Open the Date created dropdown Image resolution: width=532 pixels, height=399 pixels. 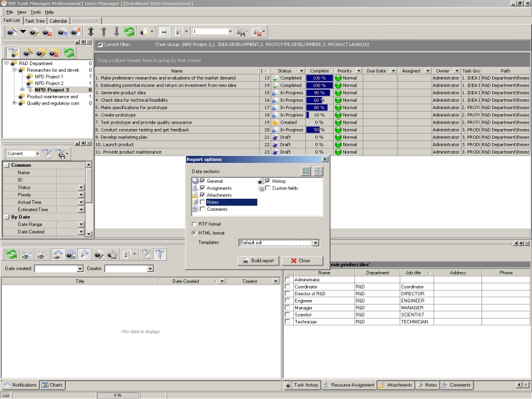(x=80, y=269)
